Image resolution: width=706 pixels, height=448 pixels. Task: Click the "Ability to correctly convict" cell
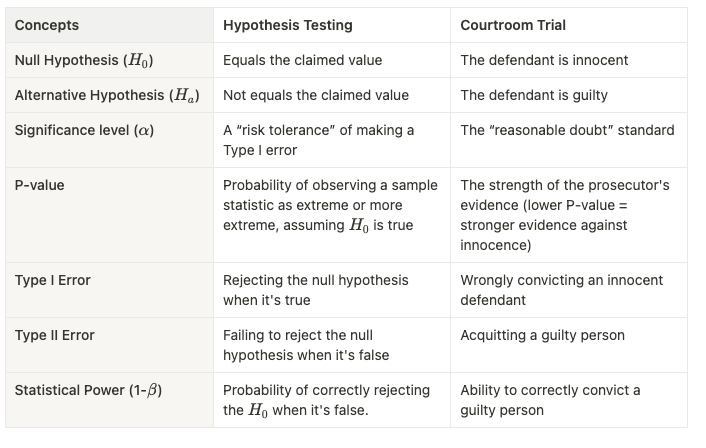(x=550, y=400)
